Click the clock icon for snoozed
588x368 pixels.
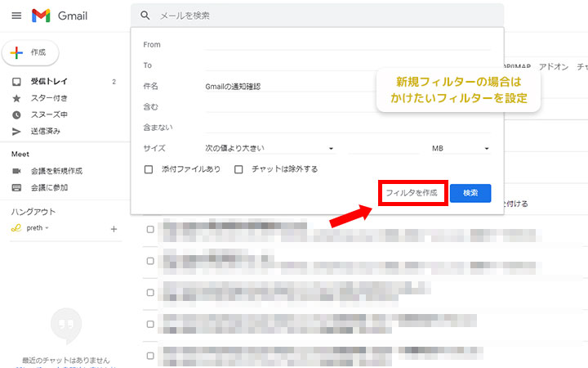click(16, 115)
